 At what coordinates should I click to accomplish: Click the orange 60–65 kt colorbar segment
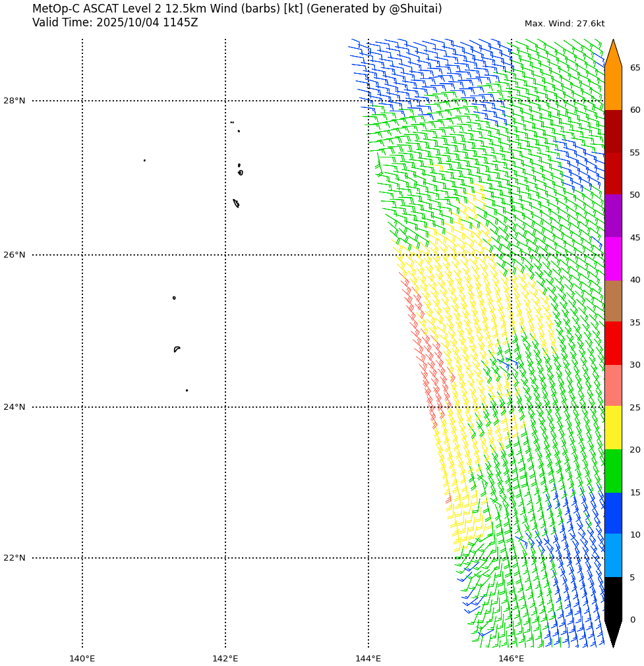(613, 89)
